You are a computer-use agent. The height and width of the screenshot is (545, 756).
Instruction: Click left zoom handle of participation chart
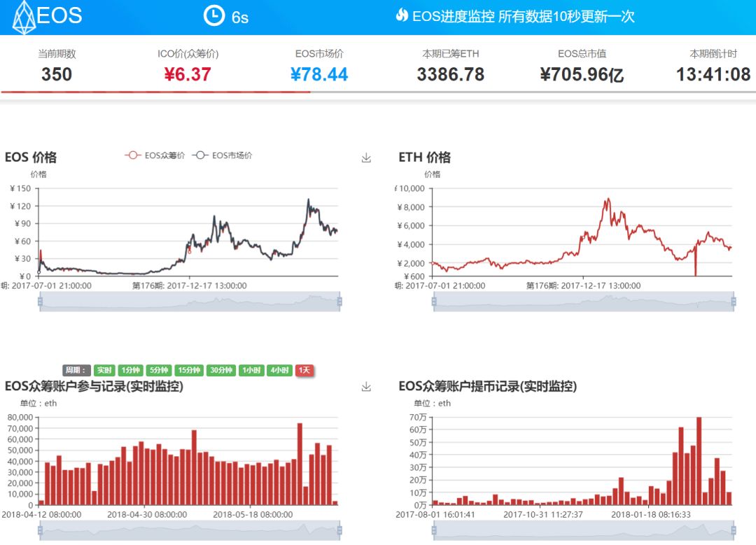[40, 530]
